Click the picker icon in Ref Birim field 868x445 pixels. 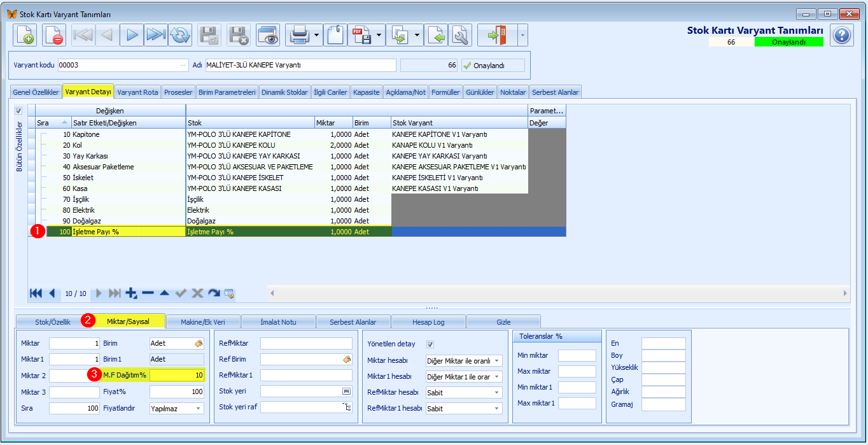(347, 359)
